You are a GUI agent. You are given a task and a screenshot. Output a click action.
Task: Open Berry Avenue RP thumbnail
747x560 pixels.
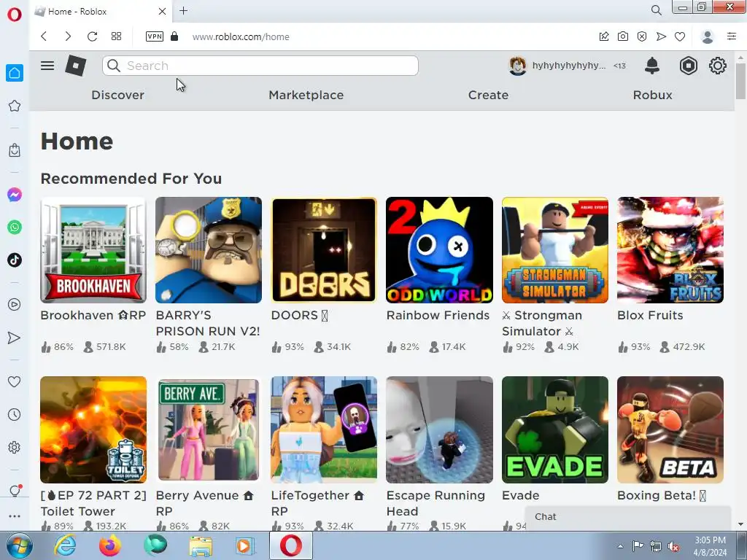tap(209, 430)
